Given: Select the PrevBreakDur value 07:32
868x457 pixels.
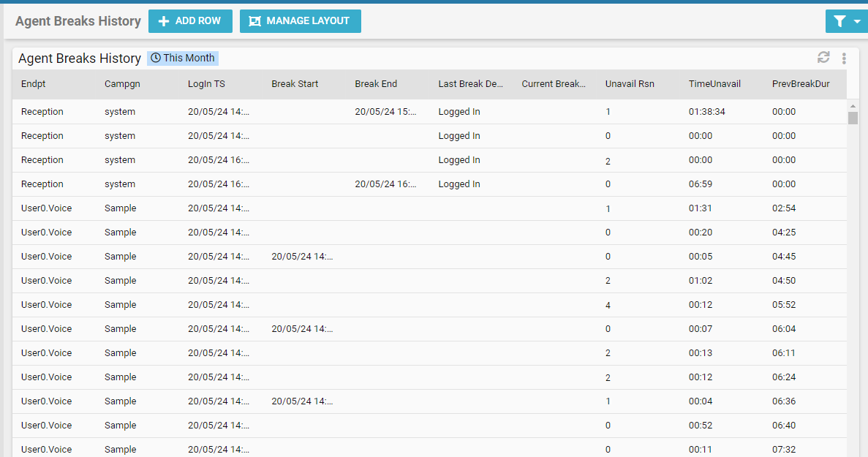Looking at the screenshot, I should pos(784,450).
